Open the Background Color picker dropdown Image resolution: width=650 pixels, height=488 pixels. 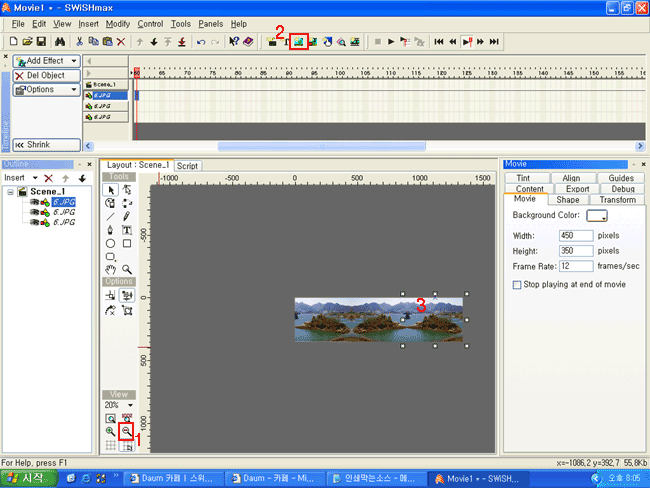(x=597, y=216)
